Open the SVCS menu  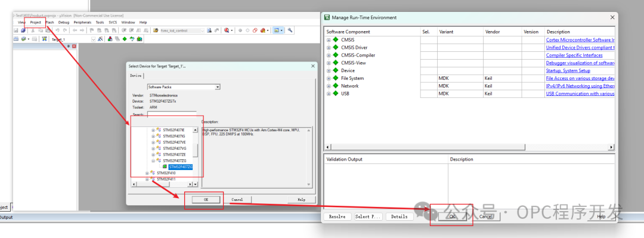click(113, 22)
